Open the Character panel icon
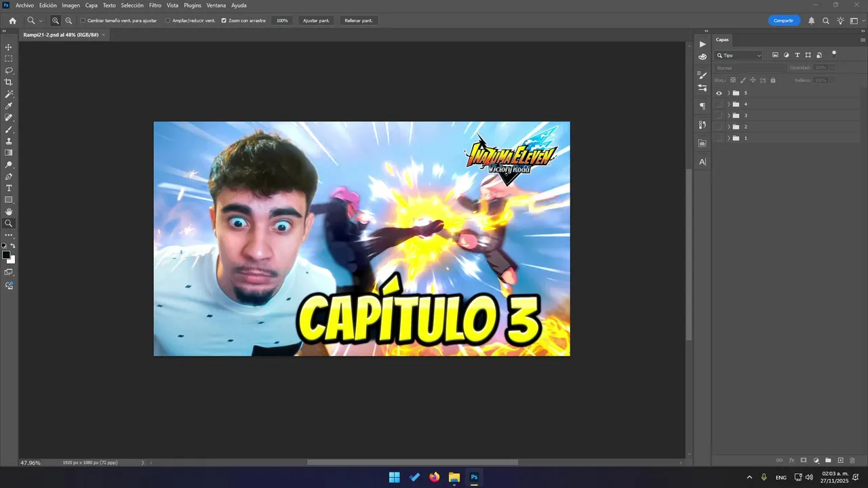Viewport: 868px width, 488px height. [x=703, y=161]
